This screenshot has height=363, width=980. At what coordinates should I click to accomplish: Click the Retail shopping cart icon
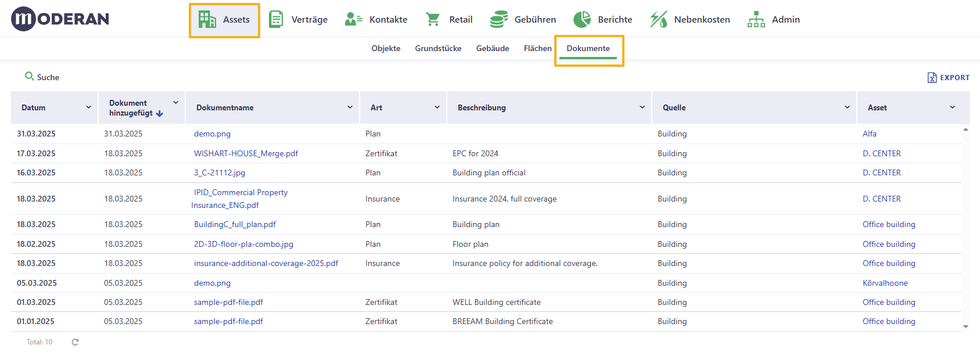click(x=433, y=19)
